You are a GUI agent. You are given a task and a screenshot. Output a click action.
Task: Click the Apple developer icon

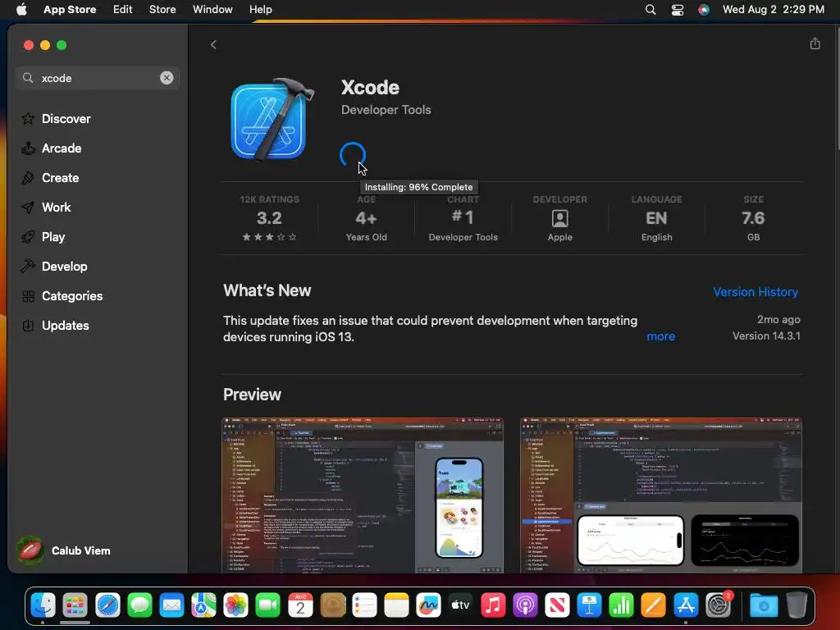click(559, 218)
